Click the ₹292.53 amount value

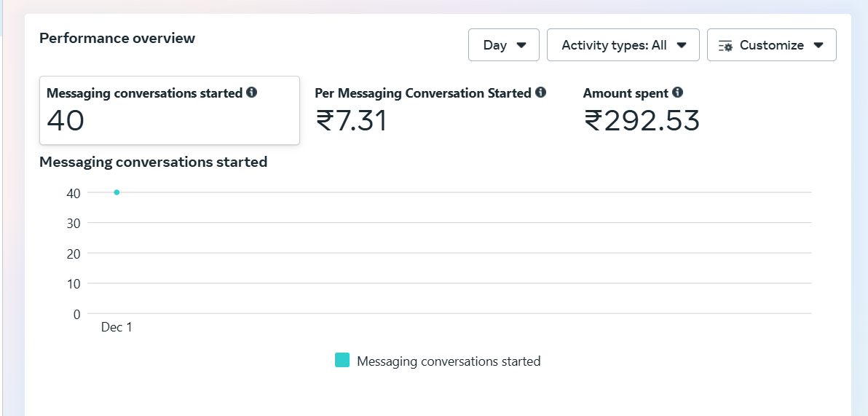coord(642,121)
